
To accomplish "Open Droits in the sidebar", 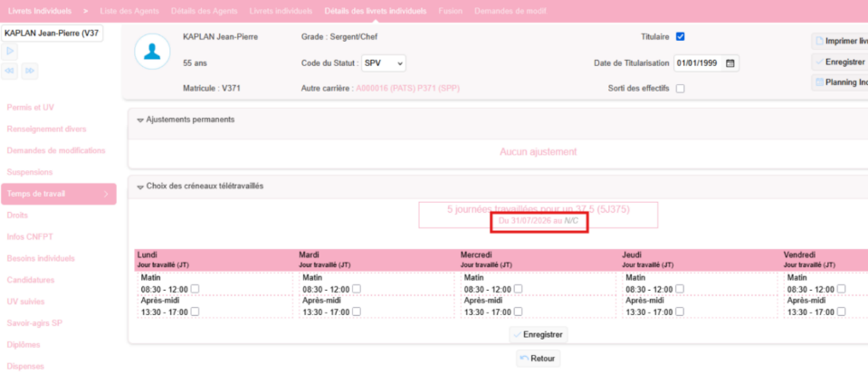I will pyautogui.click(x=17, y=215).
